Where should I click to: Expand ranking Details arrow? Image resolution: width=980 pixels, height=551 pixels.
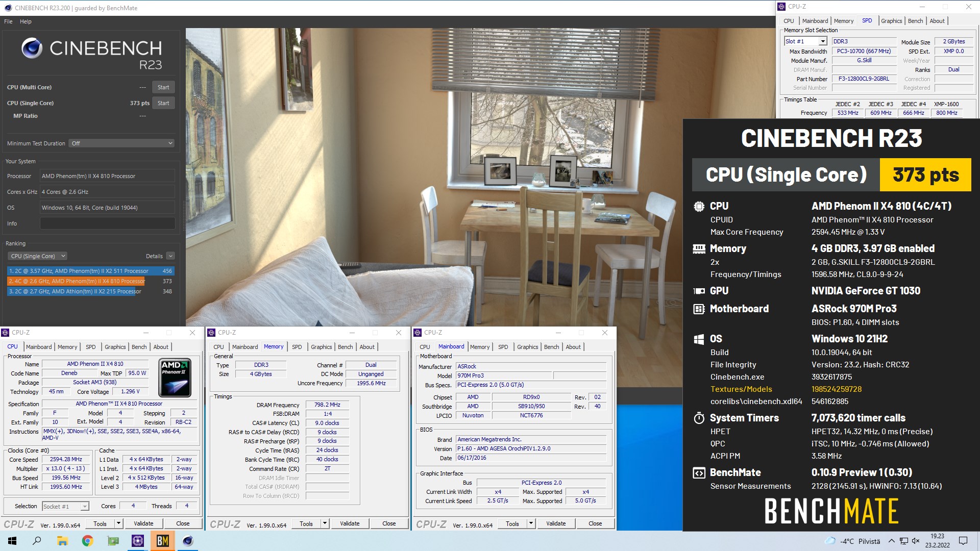coord(170,256)
